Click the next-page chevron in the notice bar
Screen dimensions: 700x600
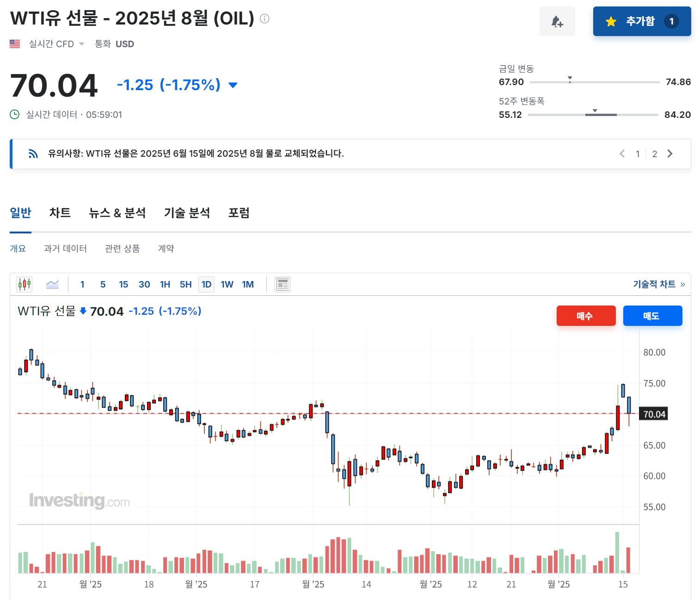coord(670,153)
